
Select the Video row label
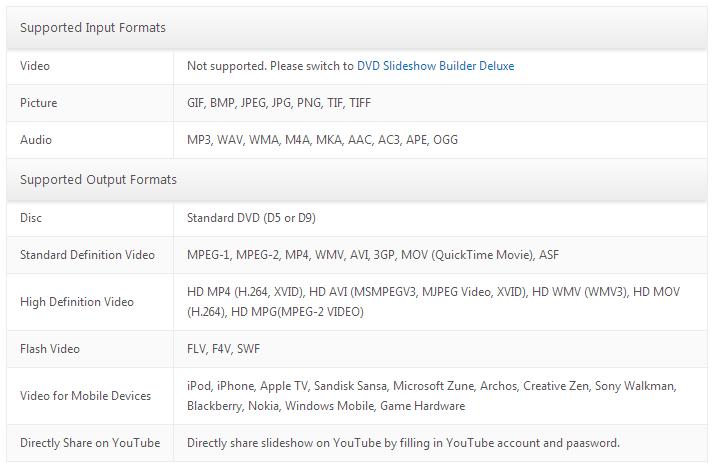coord(35,66)
